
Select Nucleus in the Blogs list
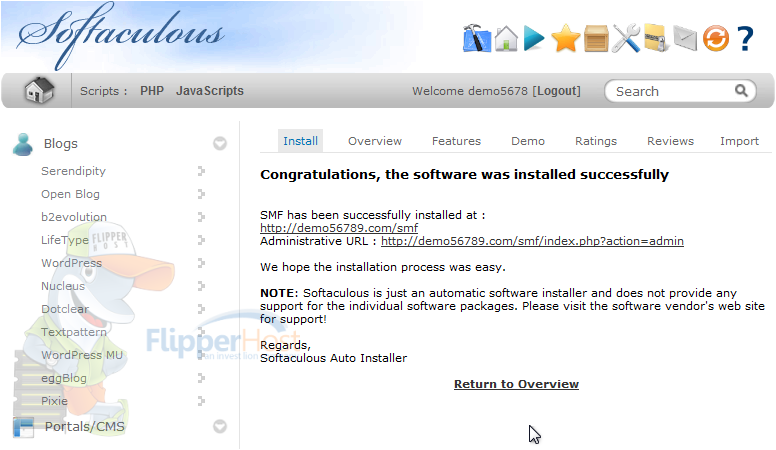tap(63, 286)
